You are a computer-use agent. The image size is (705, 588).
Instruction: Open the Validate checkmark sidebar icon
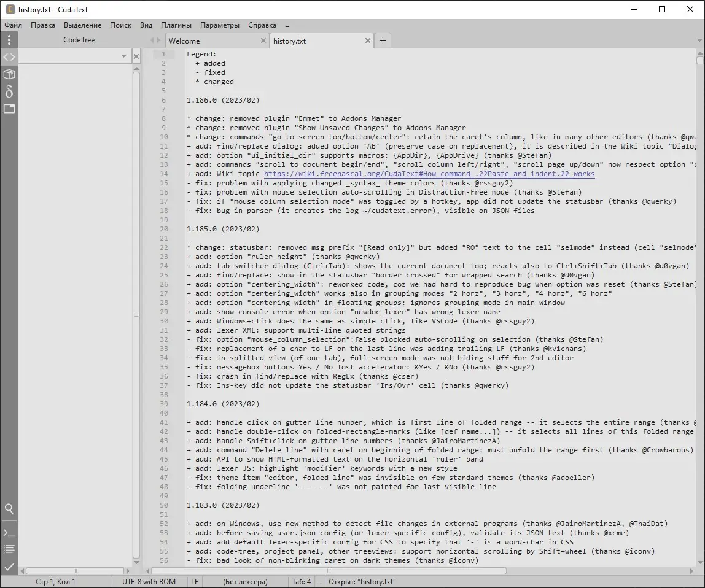(9, 567)
